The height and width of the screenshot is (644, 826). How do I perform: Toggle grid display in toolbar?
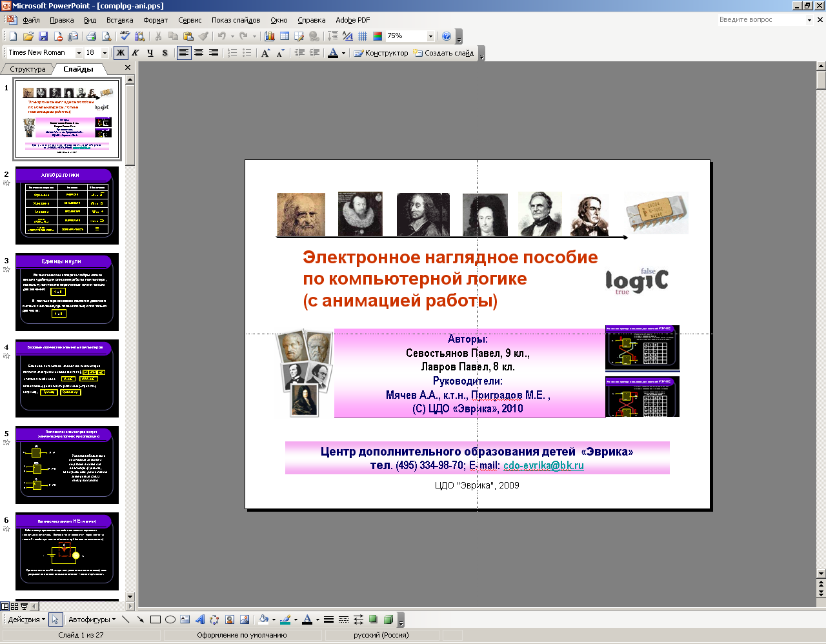point(363,36)
